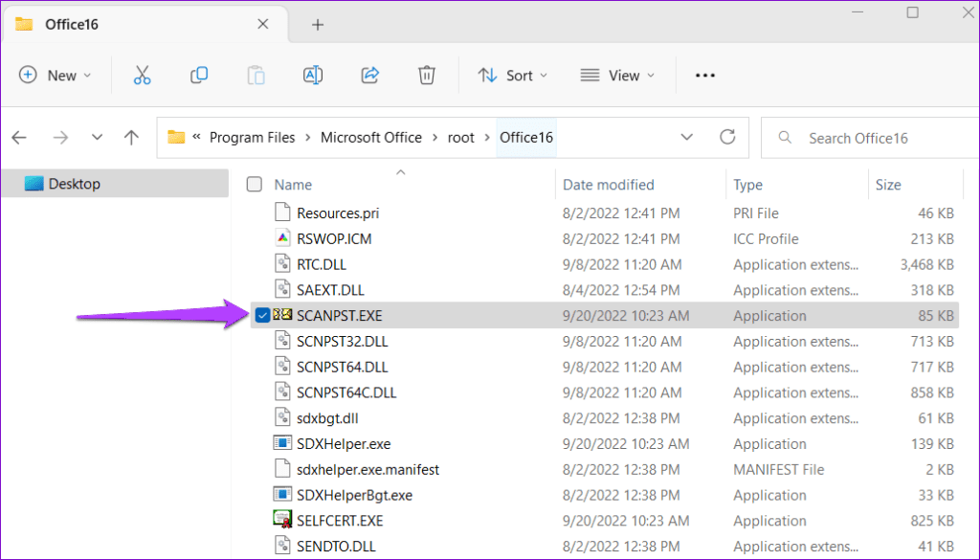Uncheck the SCANPST.EXE checkbox
Viewport: 980px width, 560px height.
(261, 315)
